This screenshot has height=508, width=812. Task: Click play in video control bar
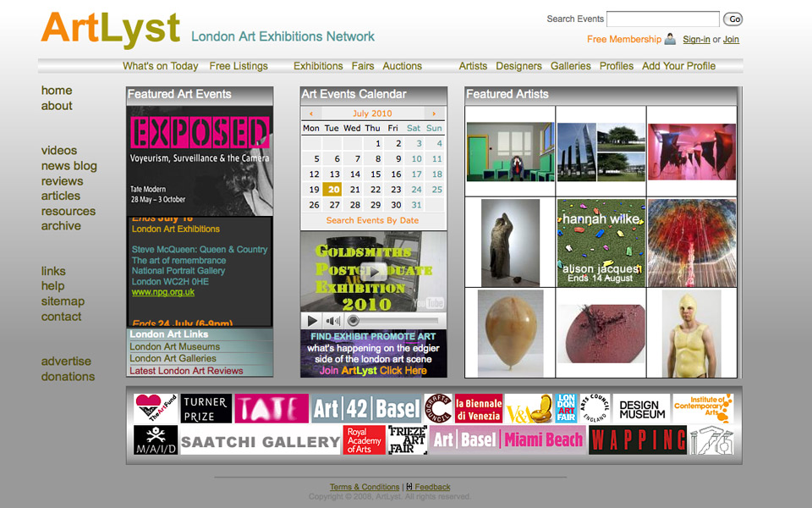click(x=312, y=321)
